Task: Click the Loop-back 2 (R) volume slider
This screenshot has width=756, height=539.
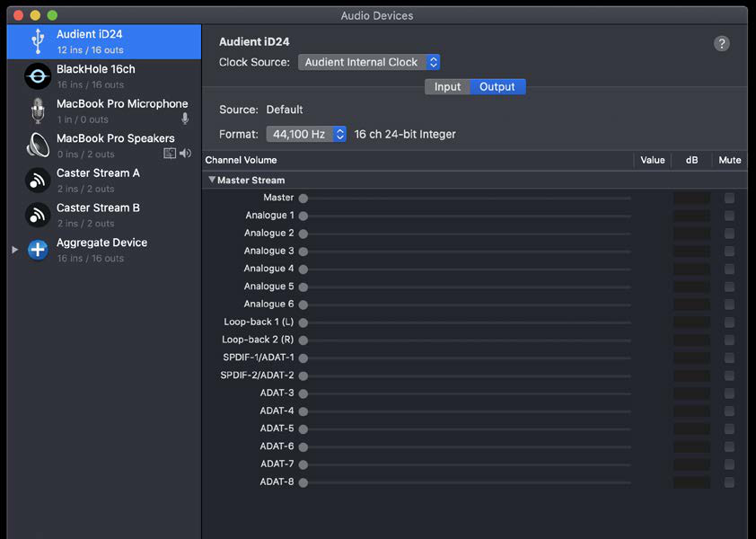Action: [465, 340]
